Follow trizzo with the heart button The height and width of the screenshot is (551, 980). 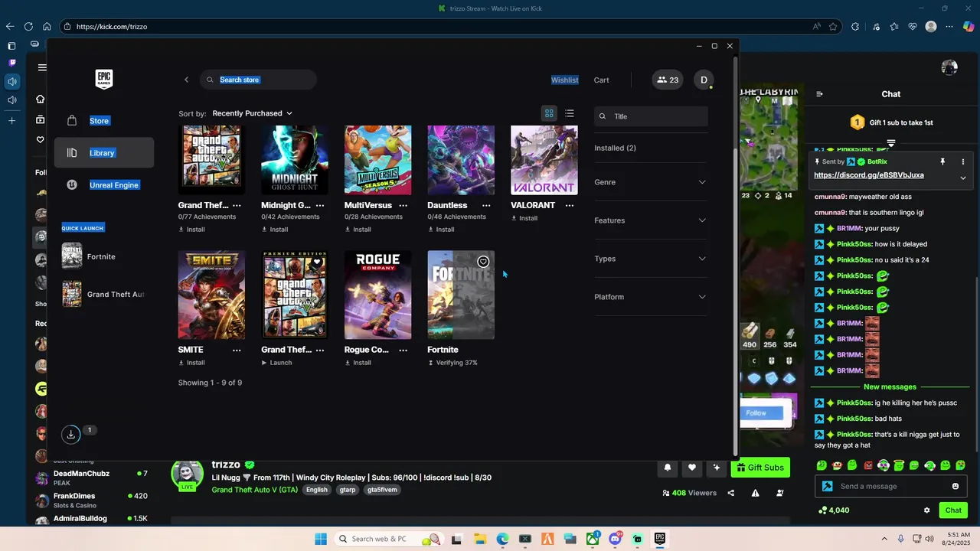(692, 468)
